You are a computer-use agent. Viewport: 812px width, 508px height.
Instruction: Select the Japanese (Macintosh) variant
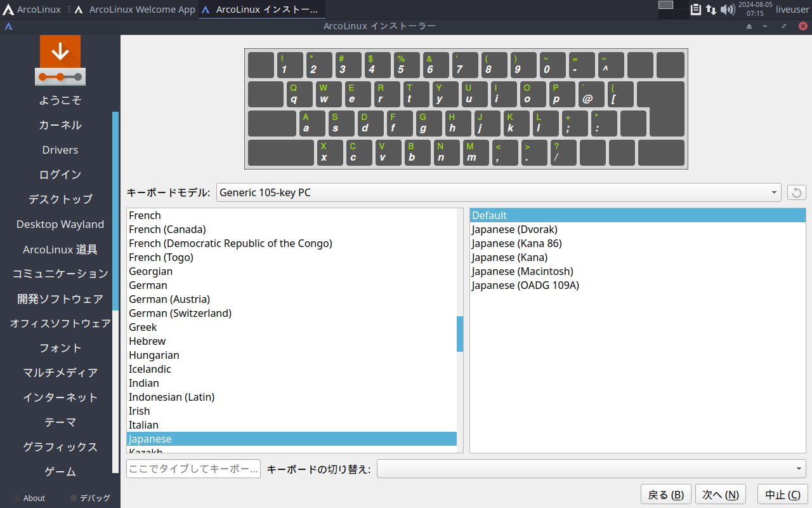638,271
